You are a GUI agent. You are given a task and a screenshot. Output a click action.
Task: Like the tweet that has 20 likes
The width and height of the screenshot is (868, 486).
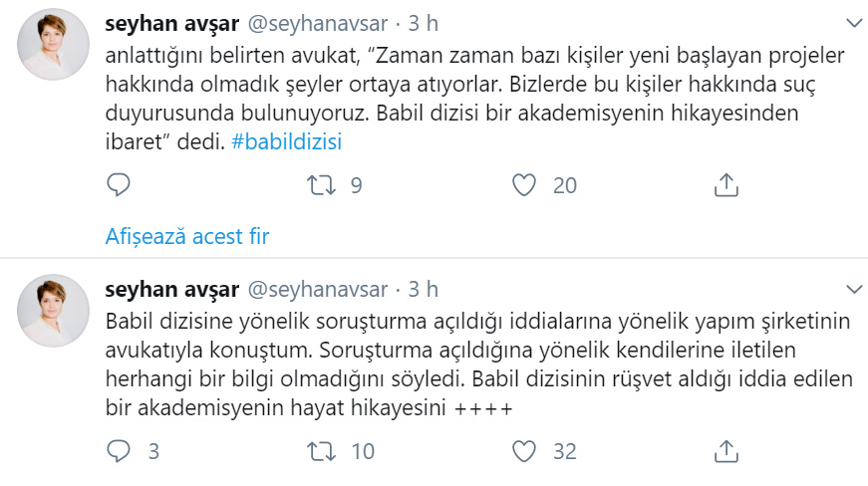pyautogui.click(x=524, y=184)
